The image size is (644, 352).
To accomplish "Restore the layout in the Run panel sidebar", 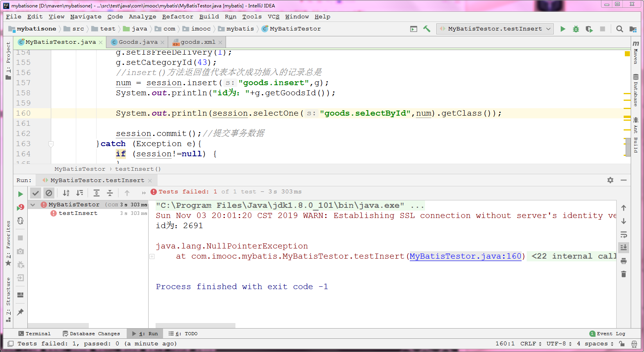I will pyautogui.click(x=21, y=295).
